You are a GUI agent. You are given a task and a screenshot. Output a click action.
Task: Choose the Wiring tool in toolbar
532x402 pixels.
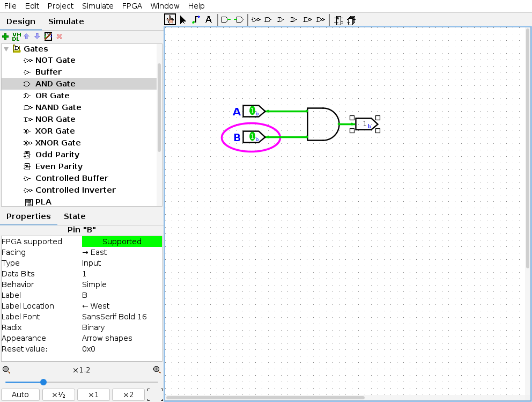pos(196,20)
